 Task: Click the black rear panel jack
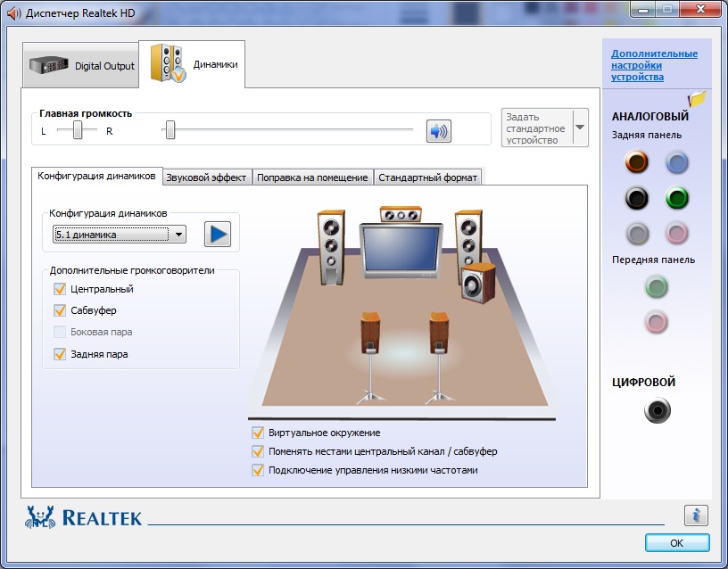point(635,198)
